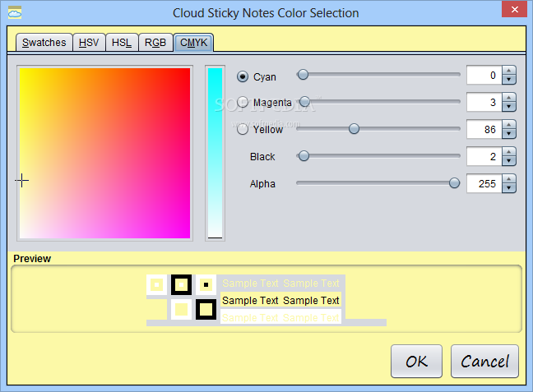Screen dimensions: 533x392
Task: Click the Cyan slider handle
Action: (x=303, y=75)
